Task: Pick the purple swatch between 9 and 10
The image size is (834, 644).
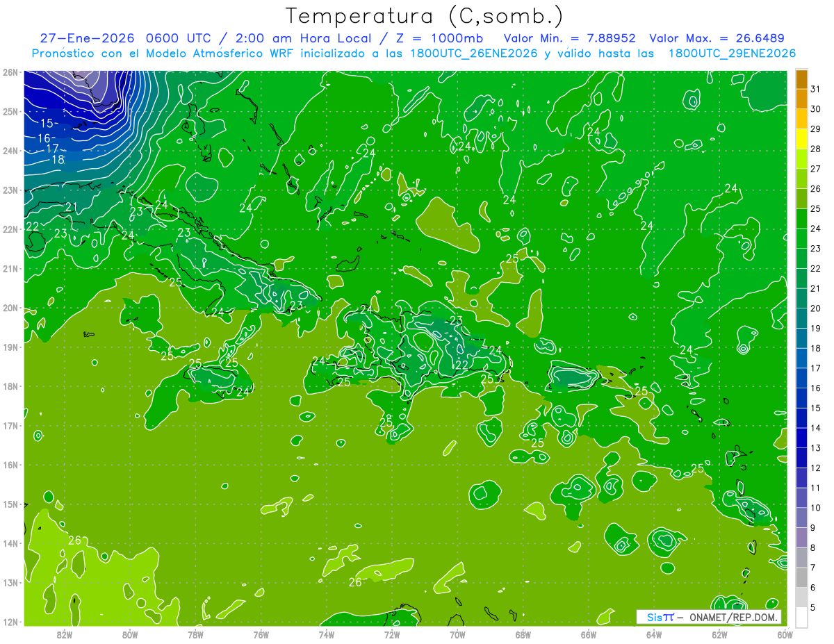Action: click(801, 518)
